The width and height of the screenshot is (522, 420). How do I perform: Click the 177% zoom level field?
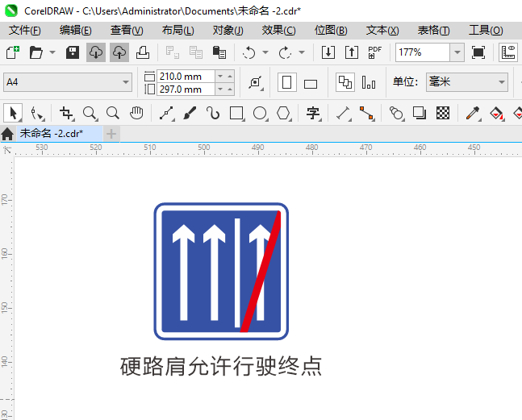pyautogui.click(x=423, y=52)
